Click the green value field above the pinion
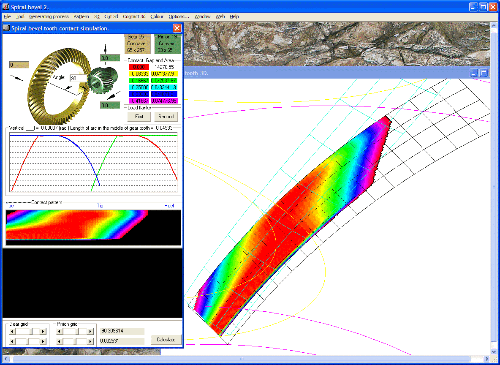Viewport: 500px width, 365px height. pos(110,58)
